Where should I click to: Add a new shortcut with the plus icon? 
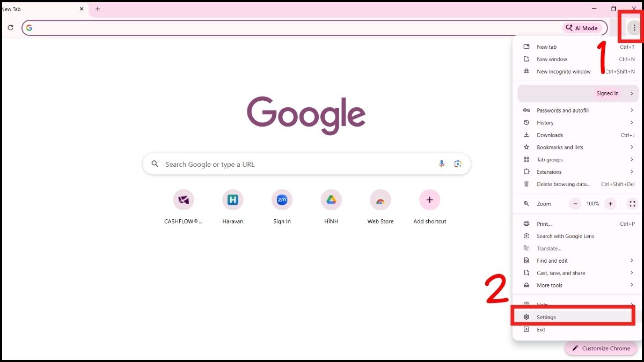coord(429,199)
